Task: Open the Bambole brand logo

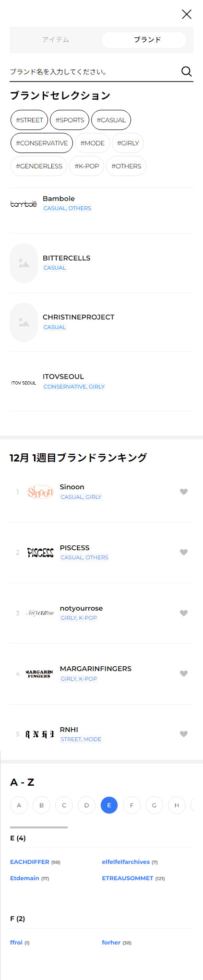Action: tap(24, 204)
